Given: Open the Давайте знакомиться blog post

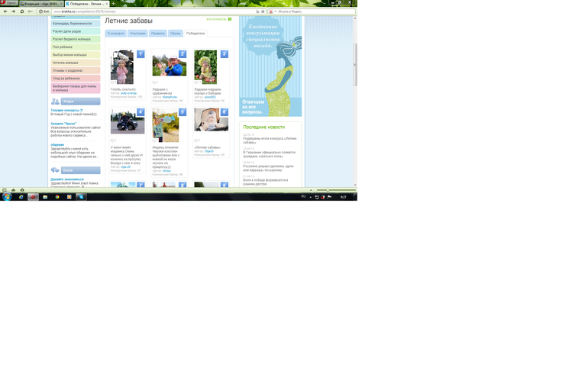Looking at the screenshot, I should [x=67, y=179].
